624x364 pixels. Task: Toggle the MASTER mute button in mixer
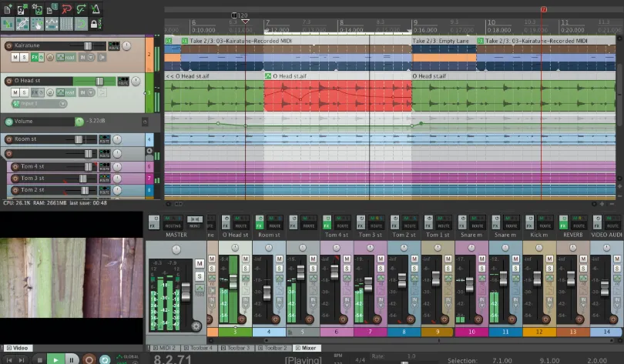pos(200,263)
